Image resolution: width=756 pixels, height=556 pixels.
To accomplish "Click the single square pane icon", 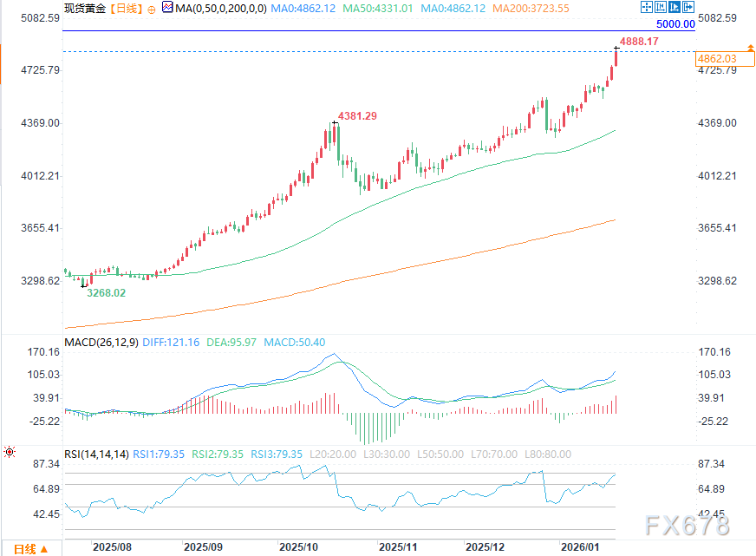I will [x=673, y=8].
